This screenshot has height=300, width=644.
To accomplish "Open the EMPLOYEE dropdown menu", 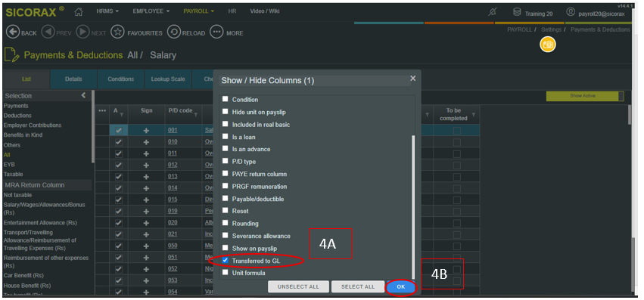I will pos(151,11).
